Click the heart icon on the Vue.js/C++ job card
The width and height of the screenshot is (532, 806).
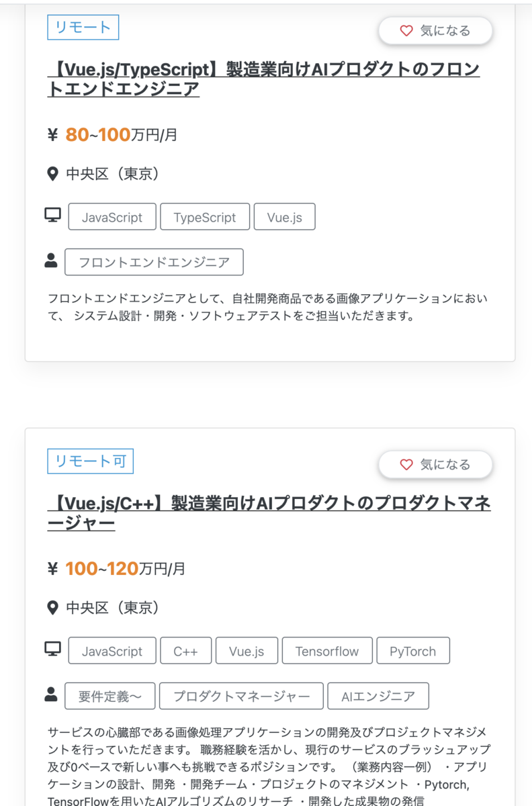(x=406, y=464)
